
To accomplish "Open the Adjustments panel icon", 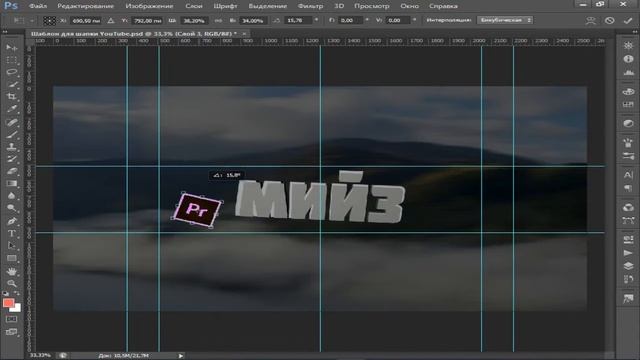I will tap(628, 124).
